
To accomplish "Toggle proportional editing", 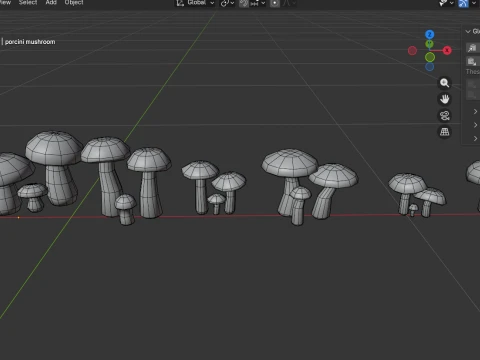I will [x=275, y=3].
